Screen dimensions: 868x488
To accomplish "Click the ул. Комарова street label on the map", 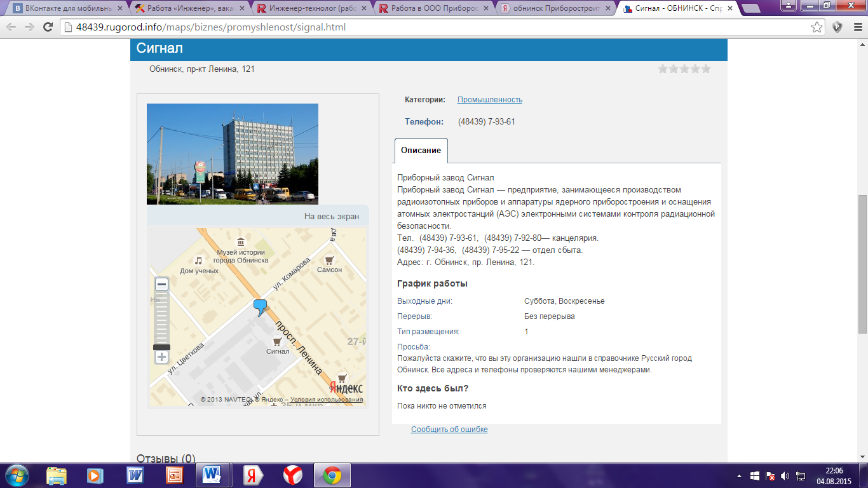I will coord(292,273).
